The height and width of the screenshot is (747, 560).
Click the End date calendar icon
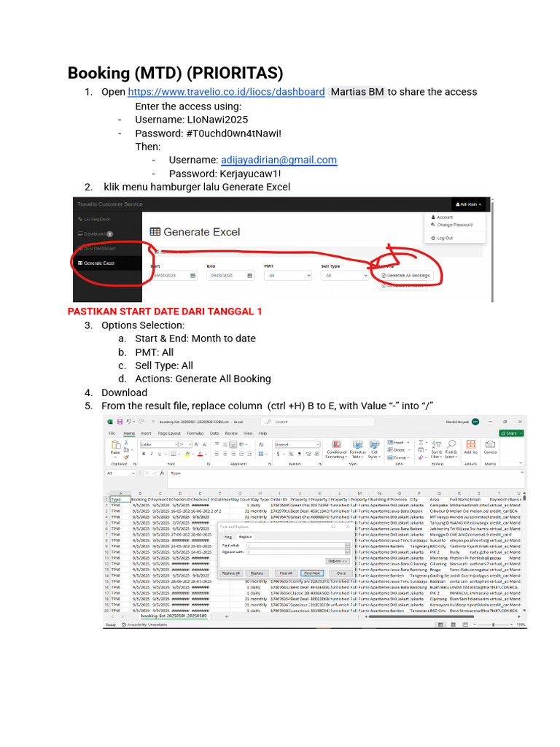coord(250,275)
